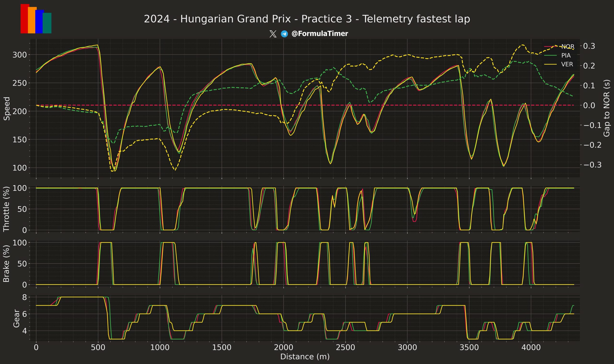Toggle the PIA legend entry
The image size is (614, 364).
click(x=566, y=55)
